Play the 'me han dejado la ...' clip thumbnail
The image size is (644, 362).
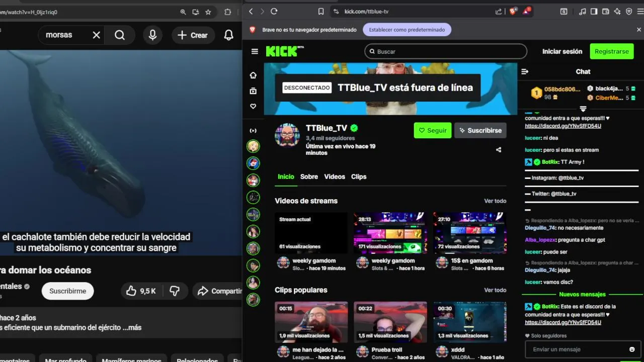[x=311, y=322]
